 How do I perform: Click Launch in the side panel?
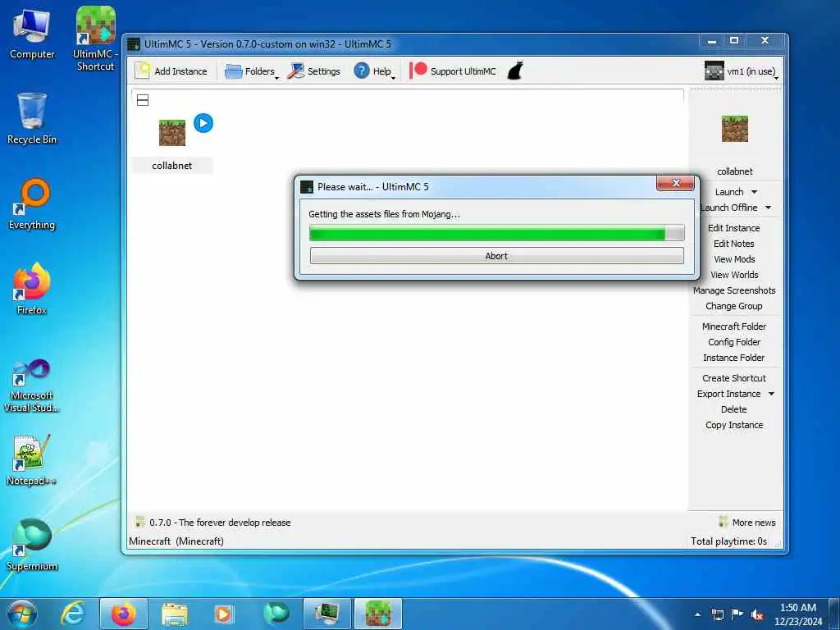tap(729, 192)
